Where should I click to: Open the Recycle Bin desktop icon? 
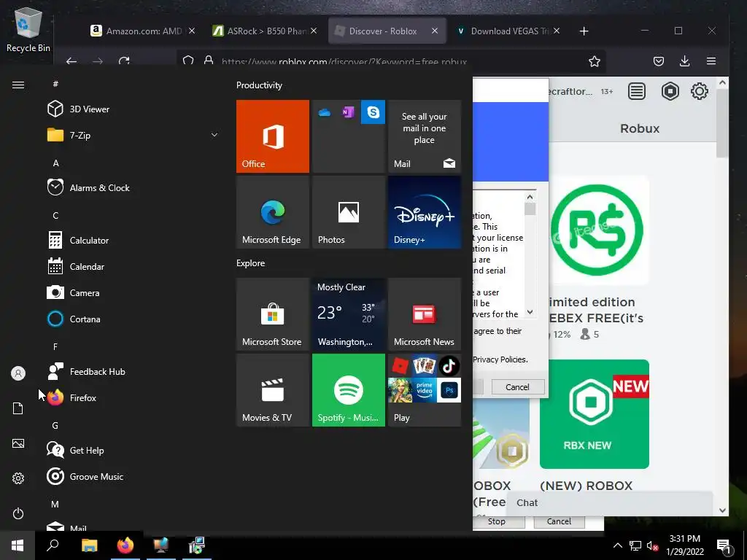pyautogui.click(x=28, y=30)
